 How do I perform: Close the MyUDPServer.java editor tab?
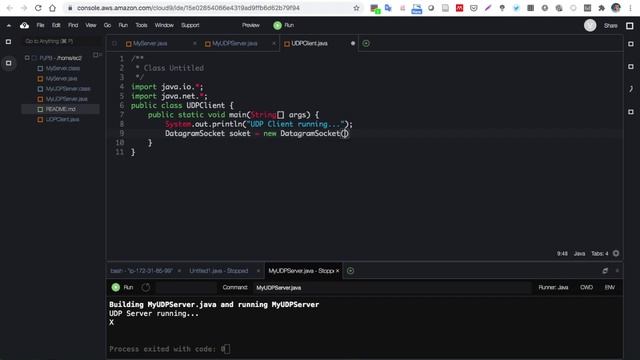[x=273, y=43]
